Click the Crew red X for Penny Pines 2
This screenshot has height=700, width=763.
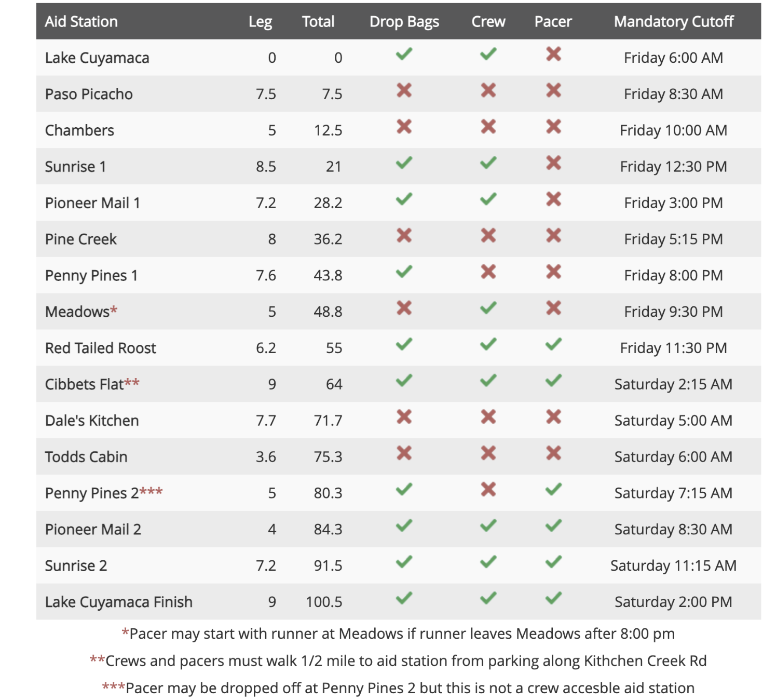point(488,489)
